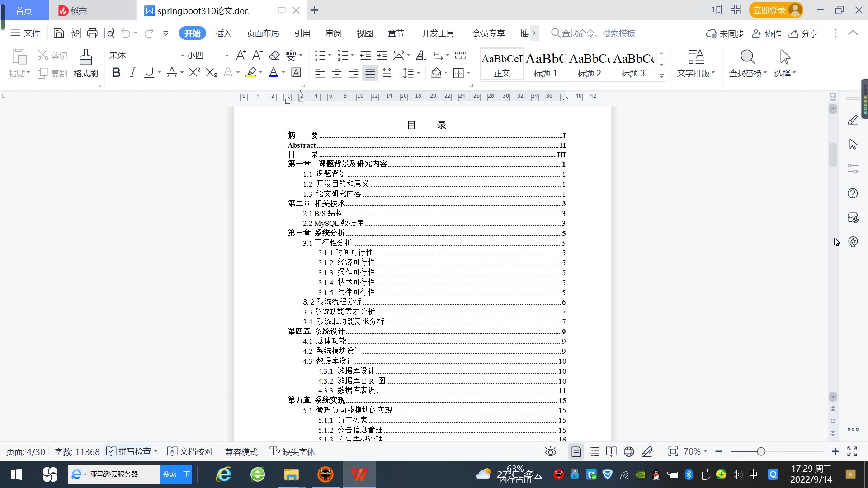
Task: Open a new document tab with plus
Action: tap(315, 10)
